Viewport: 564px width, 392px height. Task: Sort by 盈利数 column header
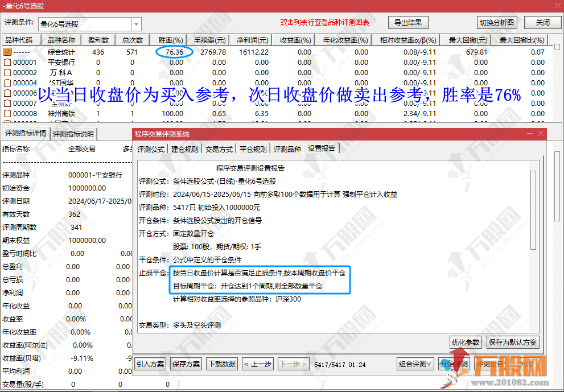coord(98,40)
